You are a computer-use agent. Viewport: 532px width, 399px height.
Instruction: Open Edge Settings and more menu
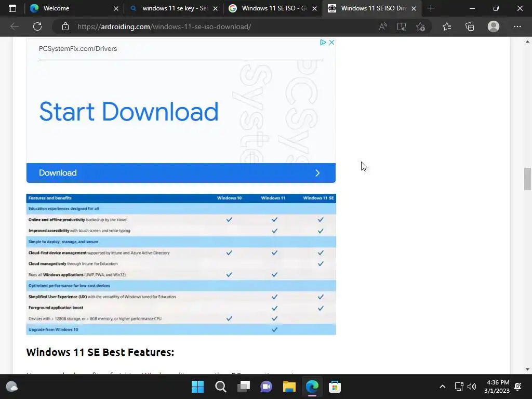(x=517, y=26)
